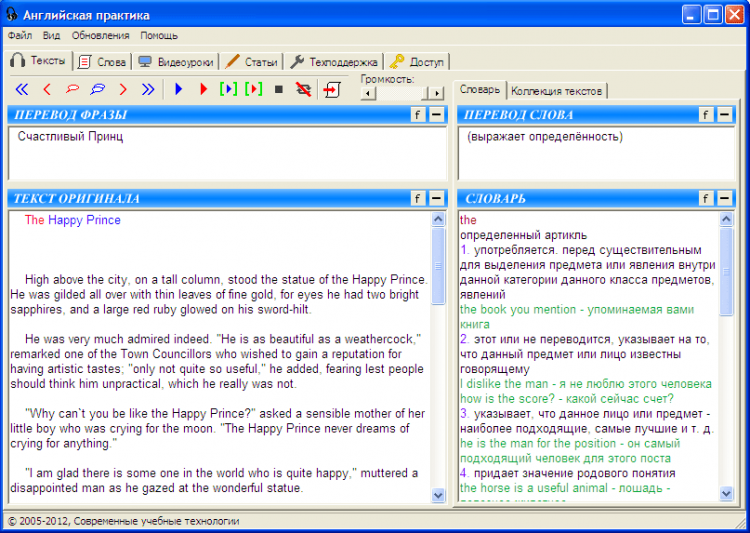Click the dictionary scrollbar thumb
750x533 pixels.
click(x=726, y=272)
